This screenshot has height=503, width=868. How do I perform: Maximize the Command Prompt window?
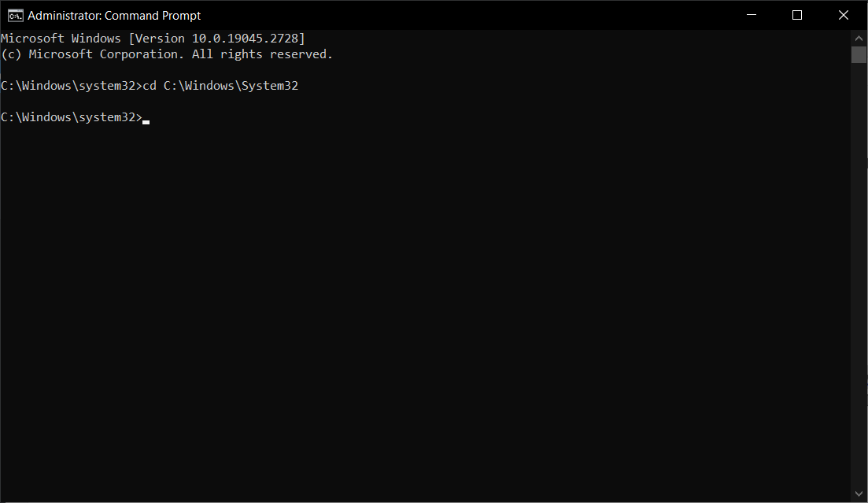pyautogui.click(x=797, y=15)
